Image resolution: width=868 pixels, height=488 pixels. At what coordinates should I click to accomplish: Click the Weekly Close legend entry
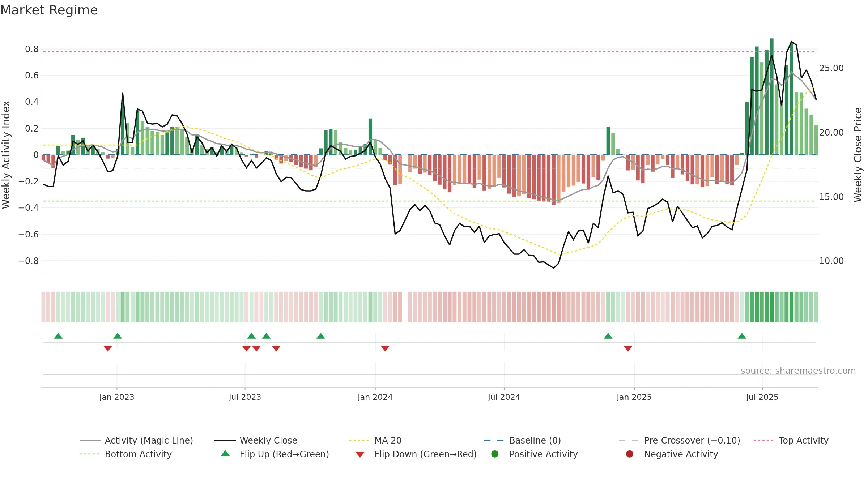click(x=256, y=440)
